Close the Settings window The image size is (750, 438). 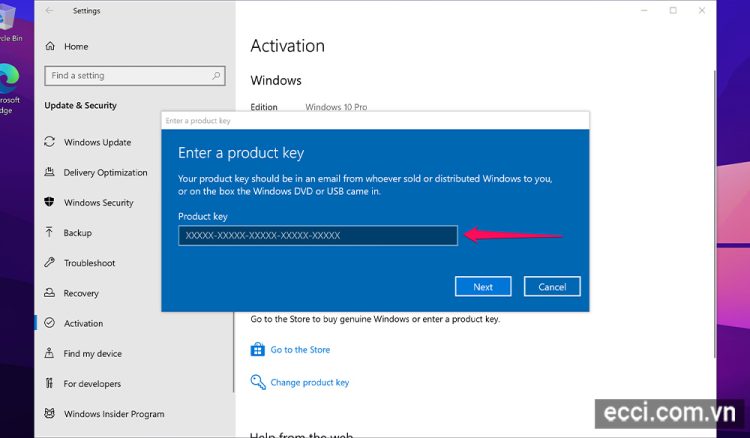[x=702, y=10]
